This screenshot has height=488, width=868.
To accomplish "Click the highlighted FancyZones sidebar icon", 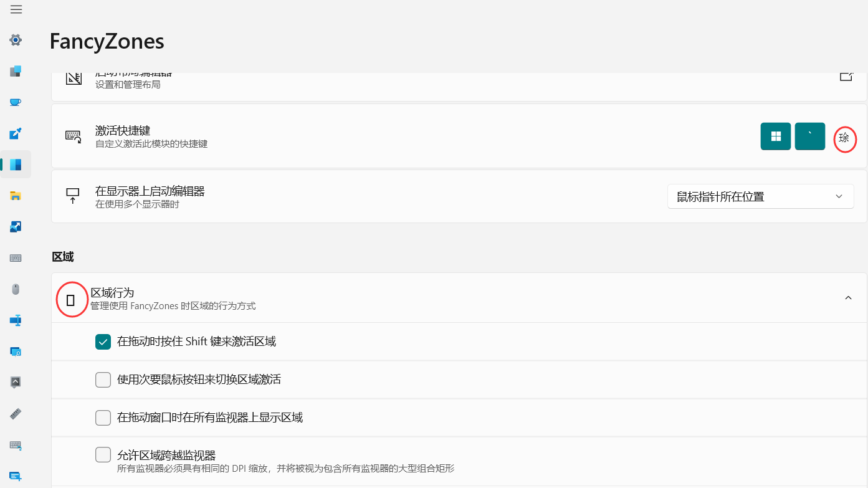I will pos(15,164).
